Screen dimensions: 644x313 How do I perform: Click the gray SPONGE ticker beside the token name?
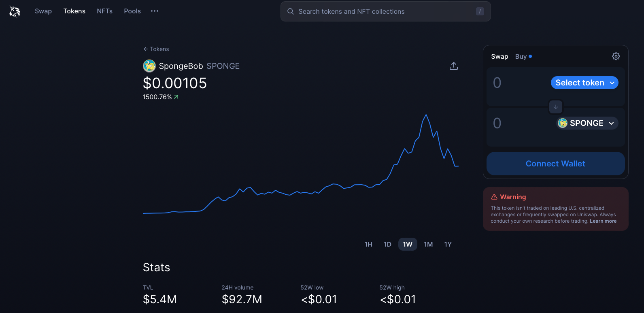(223, 66)
